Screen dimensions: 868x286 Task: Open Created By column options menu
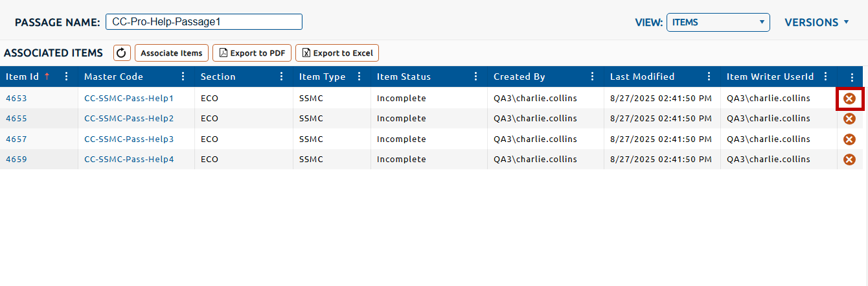pos(592,77)
